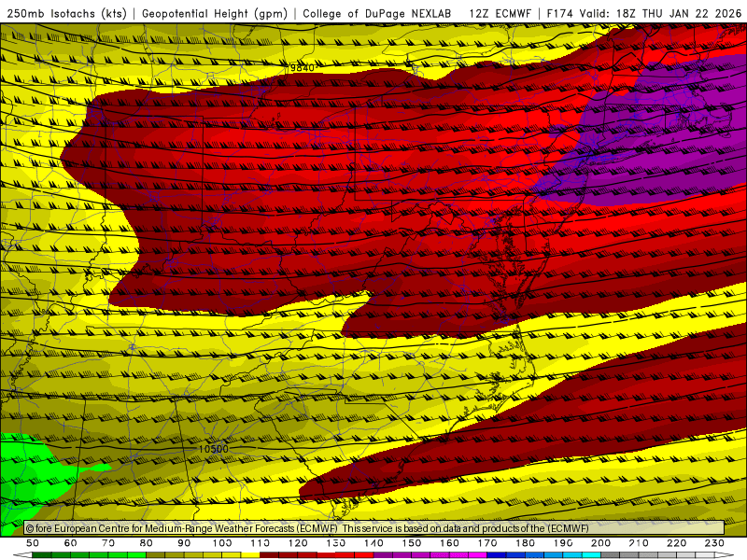Click the 90 value on the color scale
747x560 pixels.
click(x=184, y=543)
